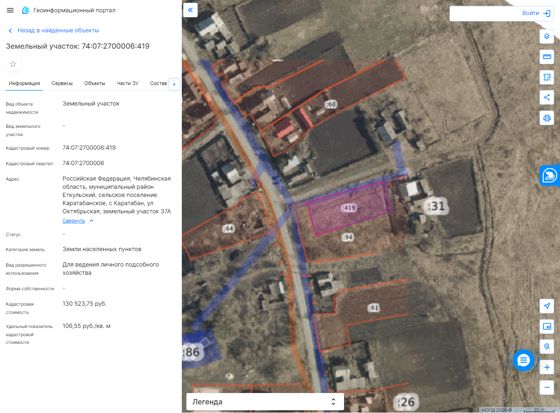
Task: Collapse the side panel with double-arrow button
Action: tap(190, 10)
